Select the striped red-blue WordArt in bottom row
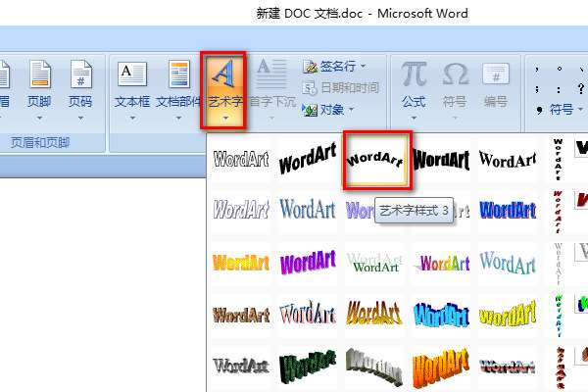Viewport: 588px width, 392px height. tap(508, 367)
